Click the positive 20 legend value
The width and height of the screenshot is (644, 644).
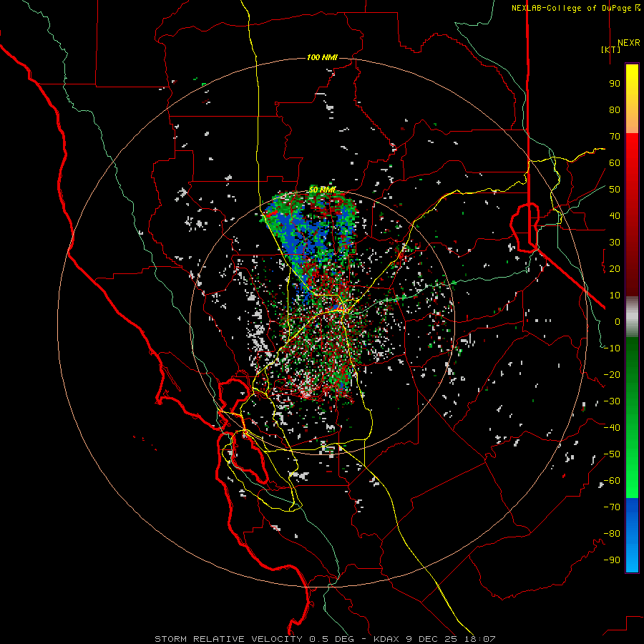pyautogui.click(x=615, y=268)
